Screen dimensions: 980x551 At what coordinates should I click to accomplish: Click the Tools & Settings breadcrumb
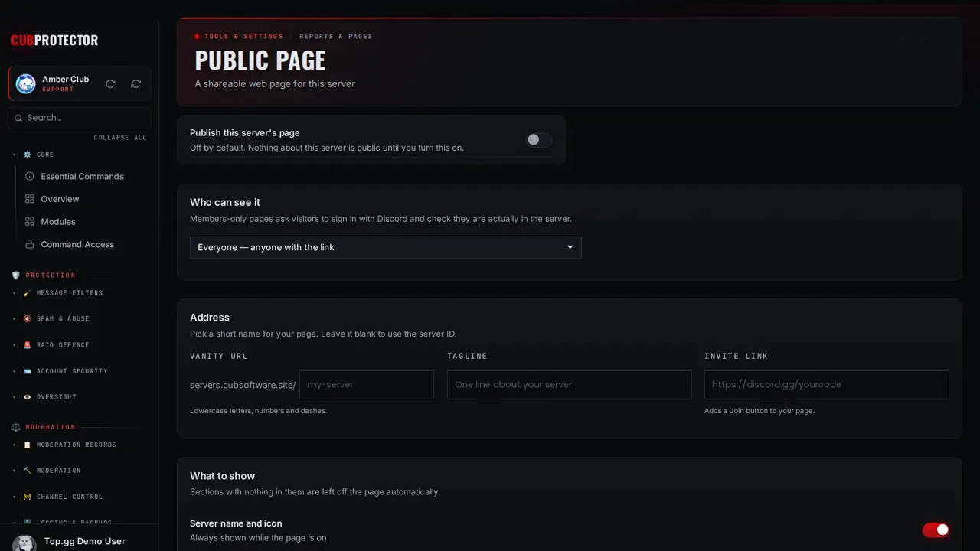click(x=243, y=37)
